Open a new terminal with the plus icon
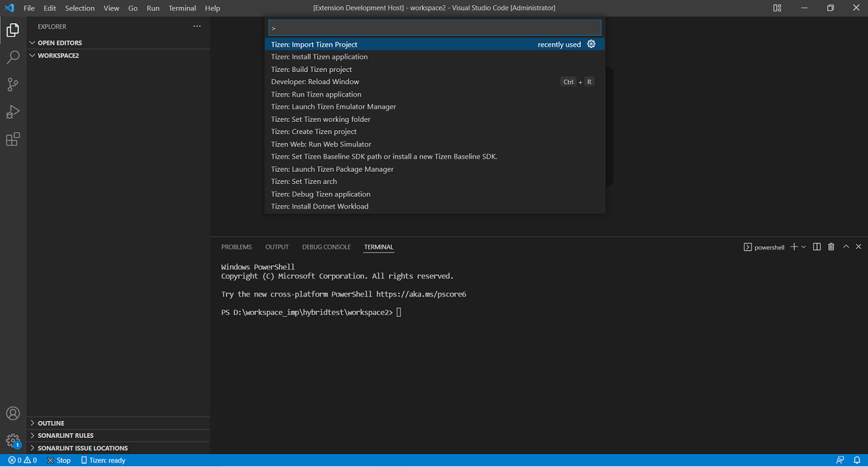 tap(794, 247)
